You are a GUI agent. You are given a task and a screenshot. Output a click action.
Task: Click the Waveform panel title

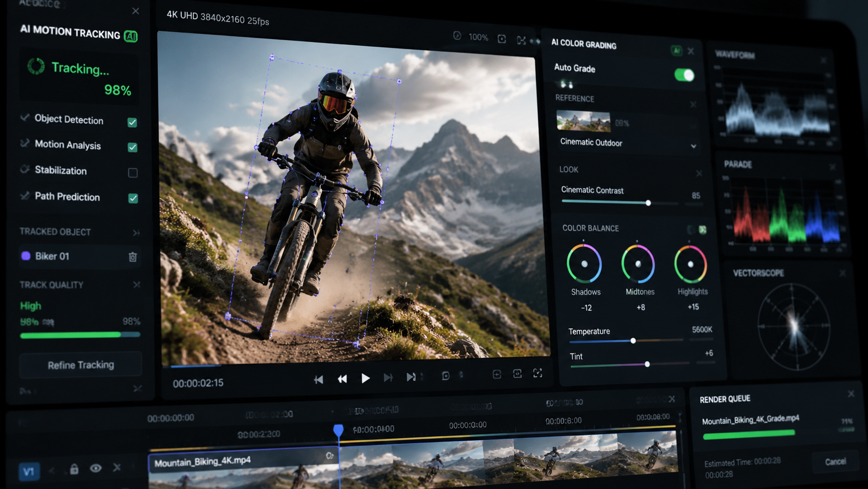(x=735, y=55)
